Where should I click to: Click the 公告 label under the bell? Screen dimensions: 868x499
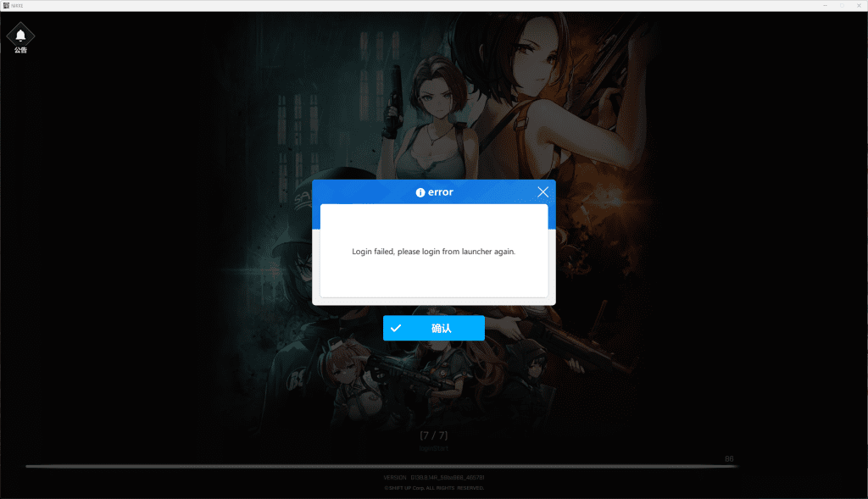pos(20,51)
